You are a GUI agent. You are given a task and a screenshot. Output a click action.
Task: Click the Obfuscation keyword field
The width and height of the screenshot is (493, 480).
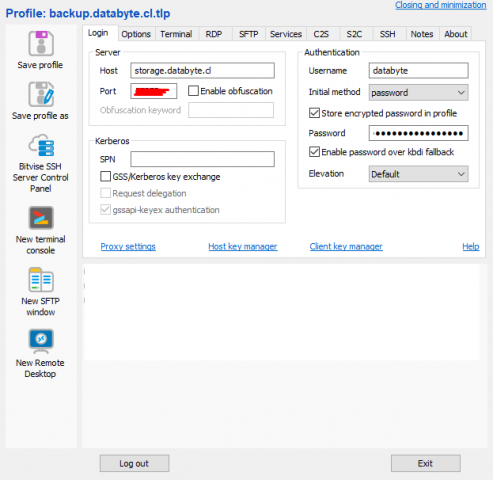[231, 110]
